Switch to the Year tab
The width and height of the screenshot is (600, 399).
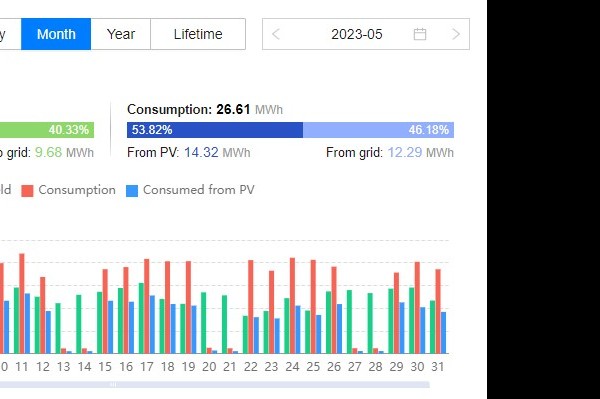pos(121,34)
